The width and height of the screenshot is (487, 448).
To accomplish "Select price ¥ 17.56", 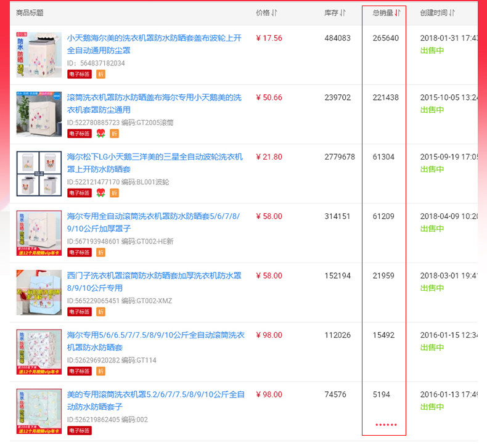I will tap(269, 38).
